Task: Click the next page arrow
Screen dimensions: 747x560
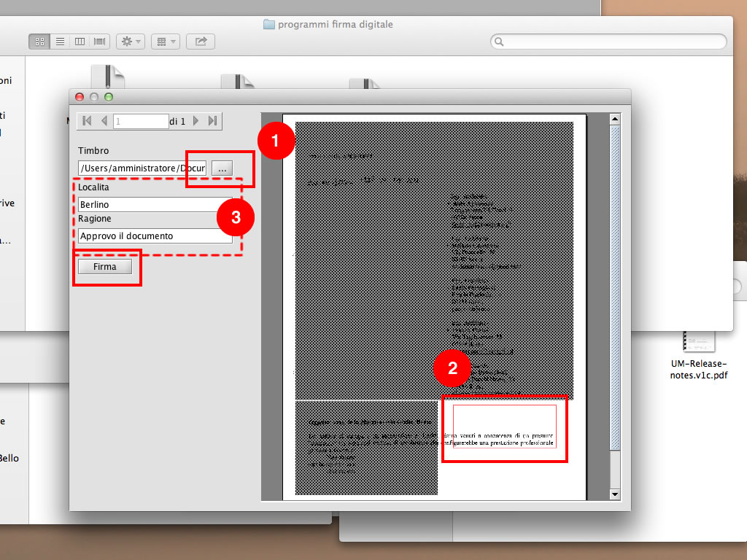Action: click(196, 121)
